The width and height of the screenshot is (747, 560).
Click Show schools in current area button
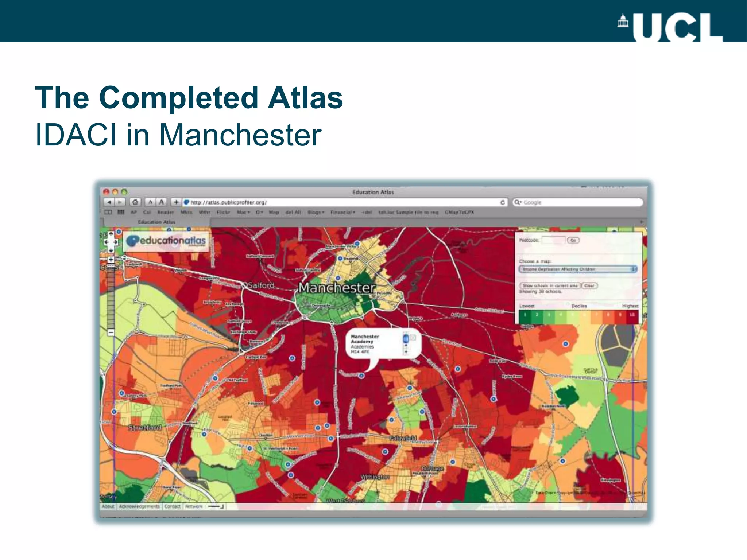click(550, 286)
